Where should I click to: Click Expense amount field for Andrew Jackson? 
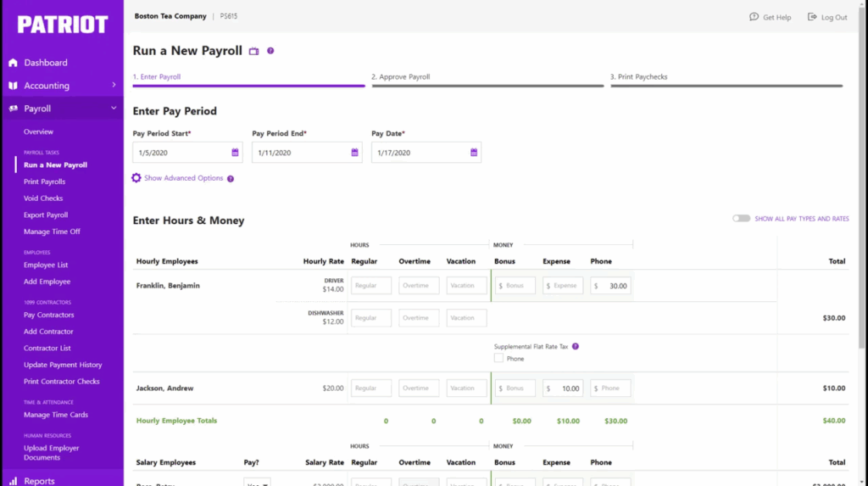pos(564,388)
